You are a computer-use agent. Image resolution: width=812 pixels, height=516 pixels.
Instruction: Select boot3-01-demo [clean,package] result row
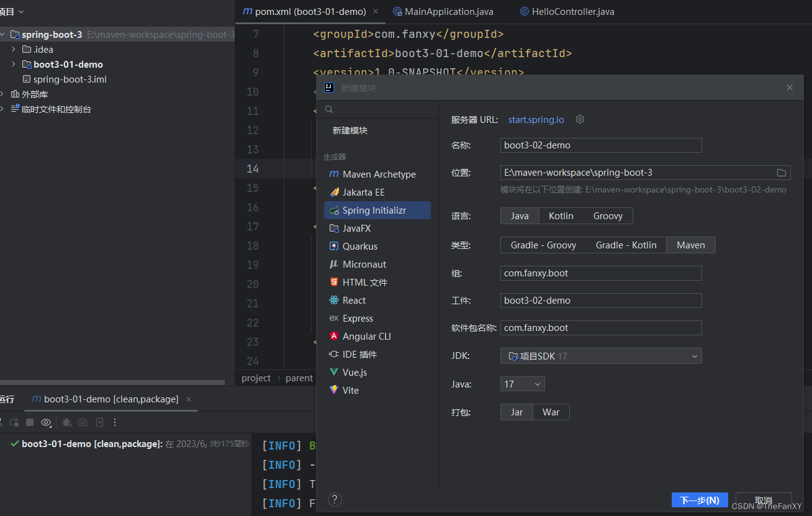click(124, 444)
